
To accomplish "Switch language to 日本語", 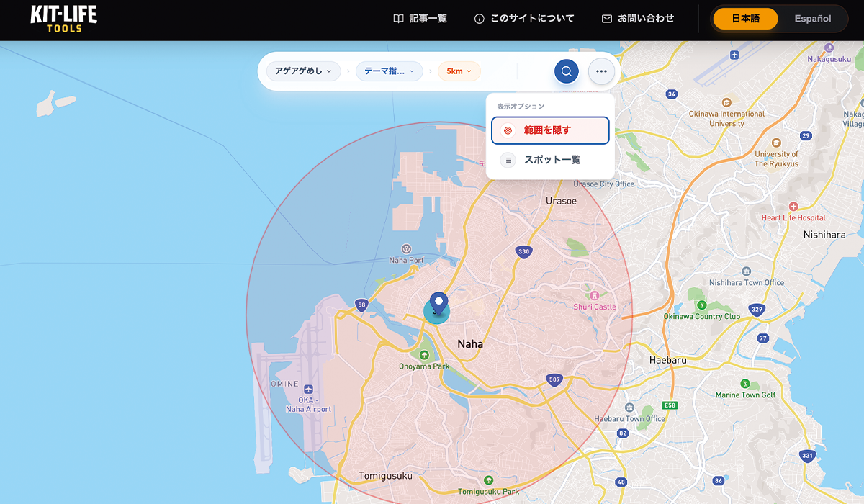I will coord(745,19).
